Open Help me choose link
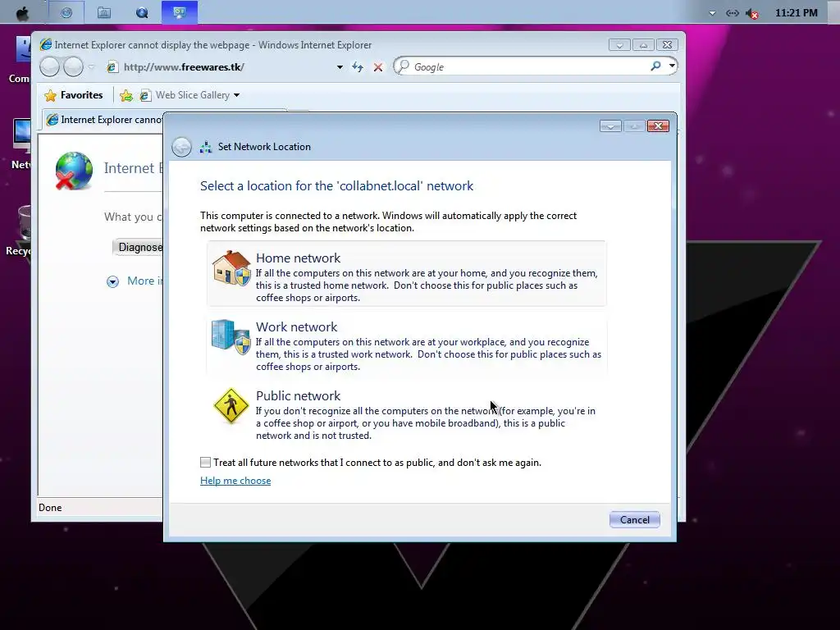 pyautogui.click(x=235, y=481)
